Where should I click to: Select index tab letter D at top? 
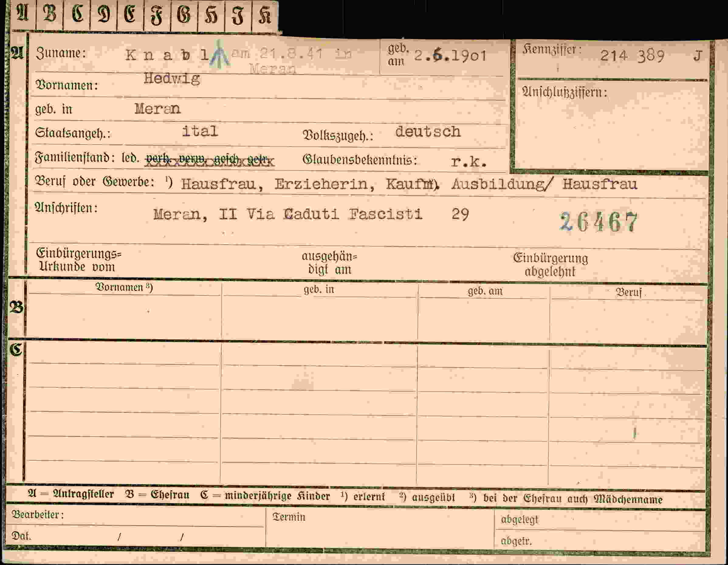click(104, 15)
